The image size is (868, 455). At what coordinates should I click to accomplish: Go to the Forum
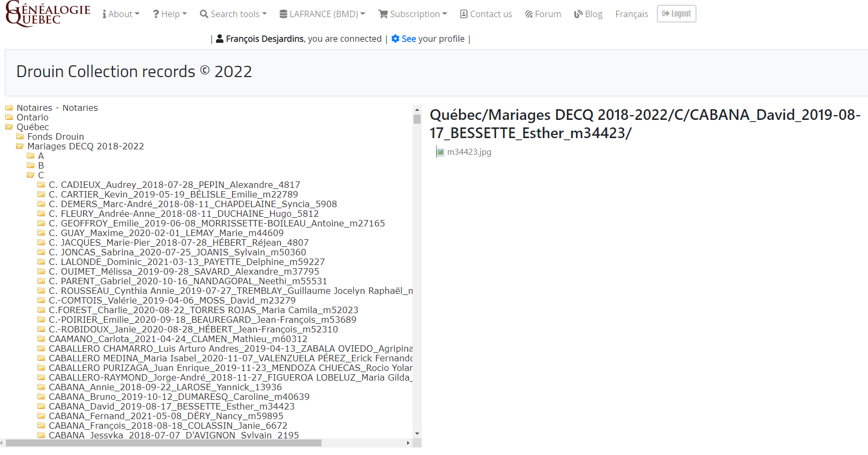click(x=543, y=14)
